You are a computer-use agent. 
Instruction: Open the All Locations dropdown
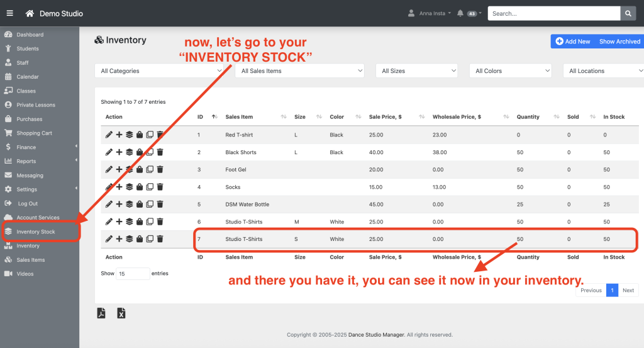point(604,70)
